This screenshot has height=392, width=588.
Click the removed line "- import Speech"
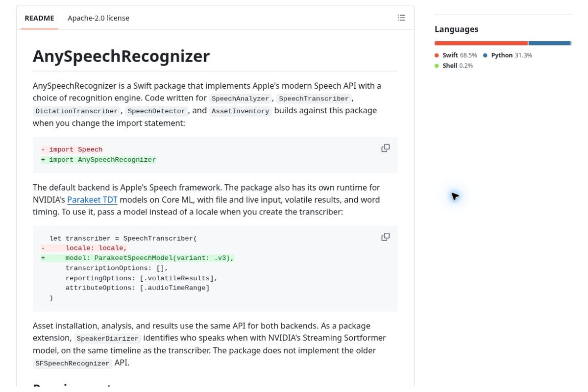[72, 150]
